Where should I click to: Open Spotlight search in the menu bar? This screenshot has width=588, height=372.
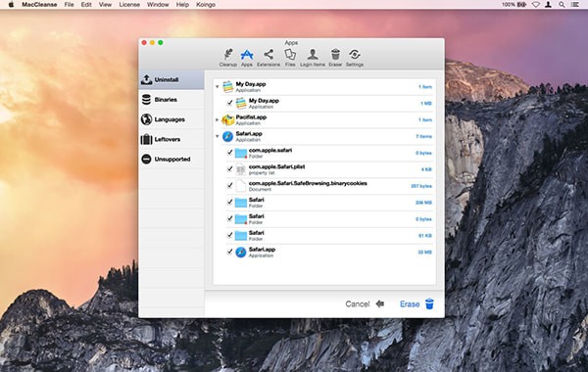pos(562,5)
